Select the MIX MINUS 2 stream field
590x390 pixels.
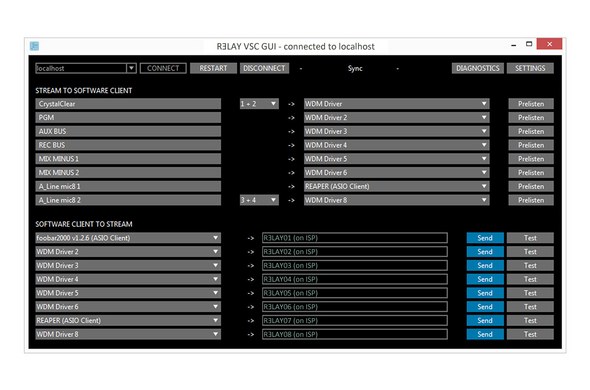pos(128,173)
